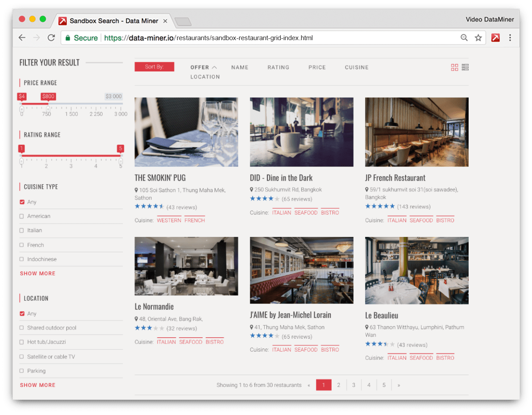Go to results page 3
Screen dimensions: 532x415
(353, 385)
